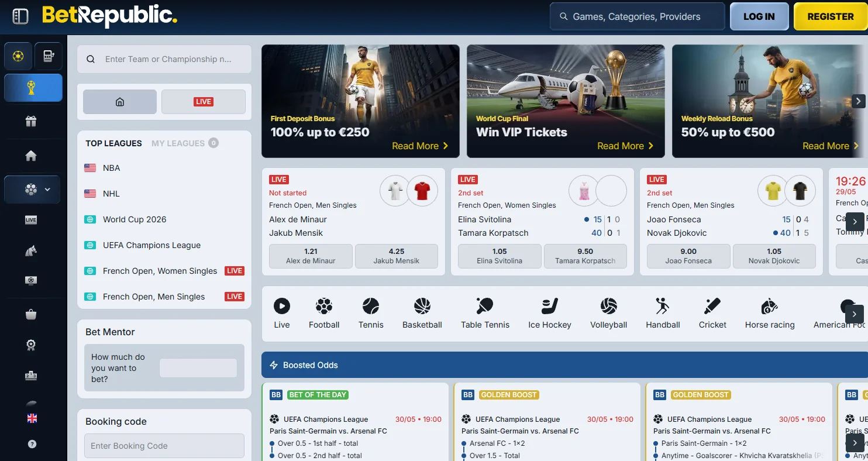Click the Bet Mentor amount input
Screen dimensions: 868x461
(198, 368)
